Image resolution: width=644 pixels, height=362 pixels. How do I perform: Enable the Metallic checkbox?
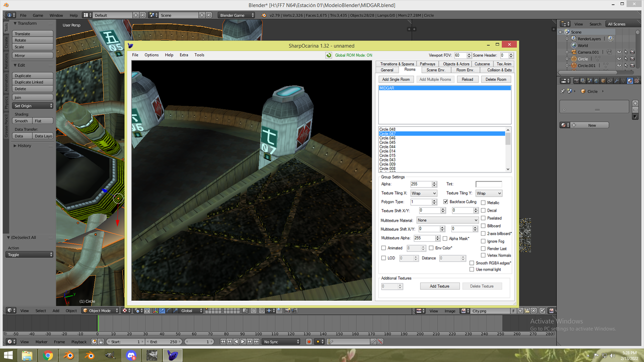click(484, 203)
